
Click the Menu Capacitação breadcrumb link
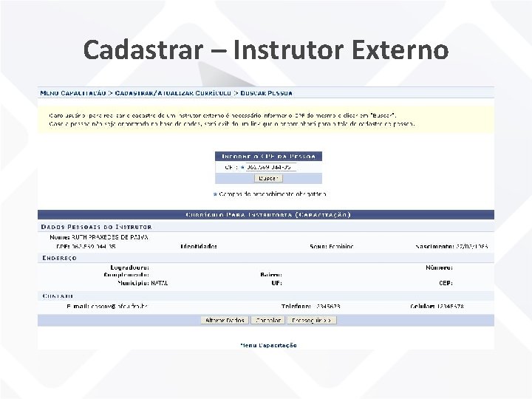click(x=73, y=93)
